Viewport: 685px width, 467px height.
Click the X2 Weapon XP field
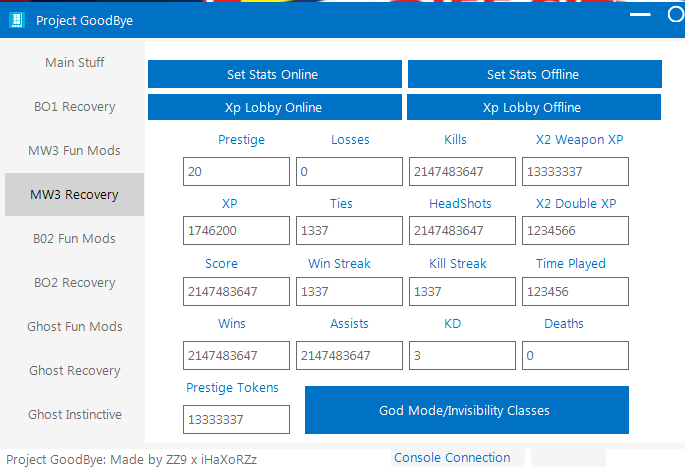(575, 172)
